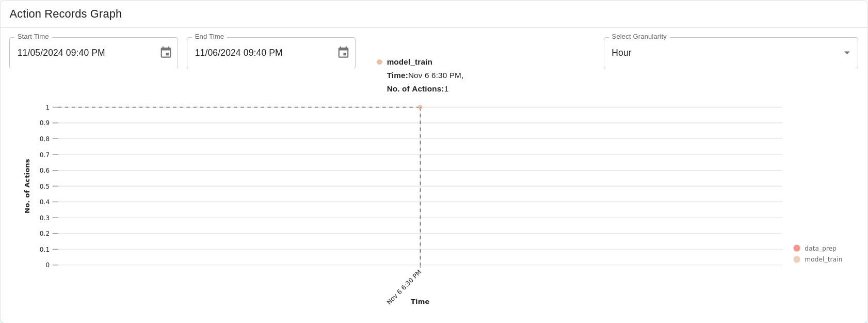Click the Start Time date field

point(94,53)
